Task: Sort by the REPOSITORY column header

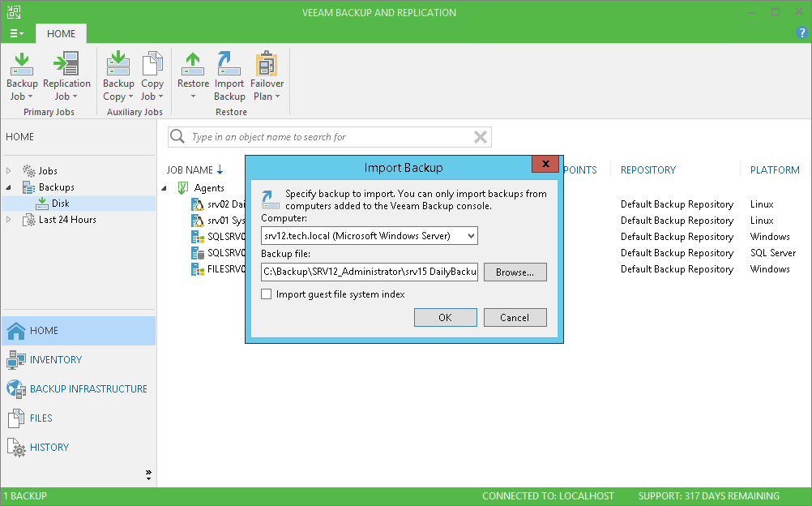Action: 647,170
